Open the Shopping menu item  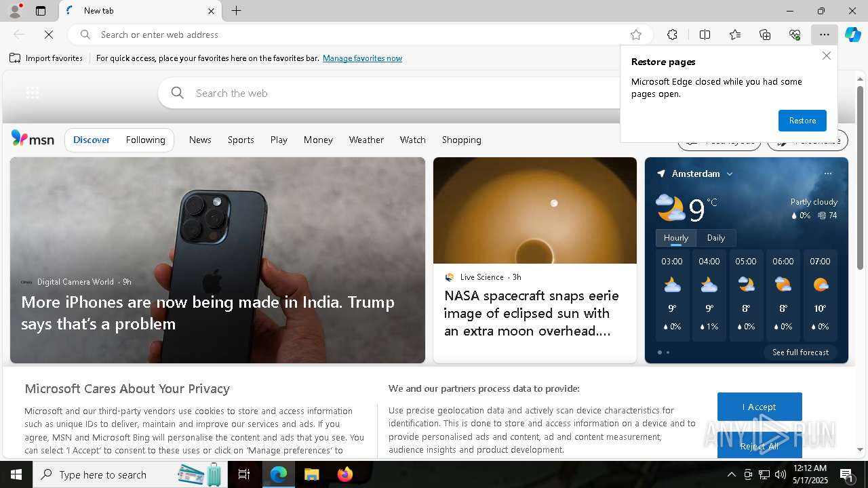[x=461, y=140]
